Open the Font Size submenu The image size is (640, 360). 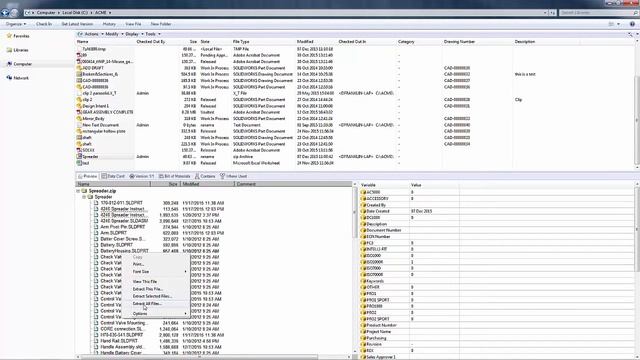click(x=156, y=271)
